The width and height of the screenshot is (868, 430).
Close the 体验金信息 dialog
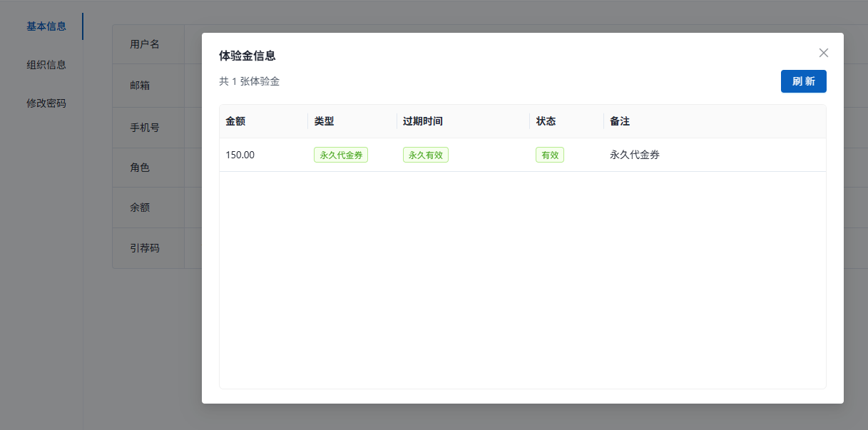tap(824, 53)
